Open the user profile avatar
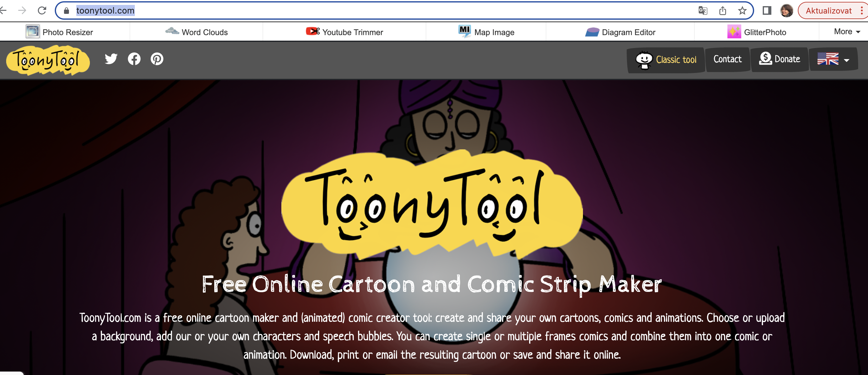868x375 pixels. [786, 11]
